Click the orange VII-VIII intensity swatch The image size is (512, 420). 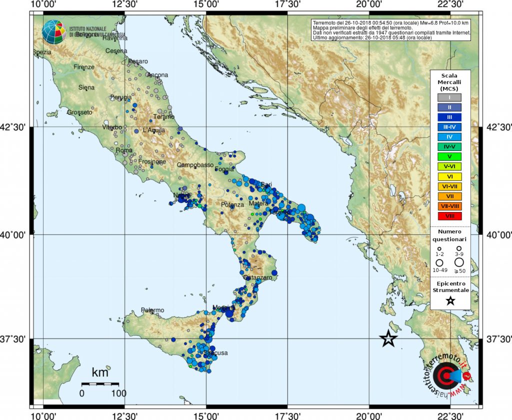tap(449, 205)
